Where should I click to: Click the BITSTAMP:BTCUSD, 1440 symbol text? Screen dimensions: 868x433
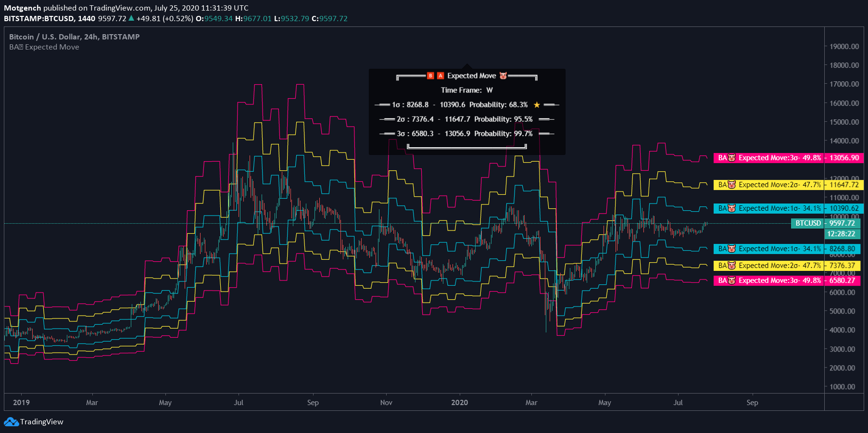click(50, 18)
